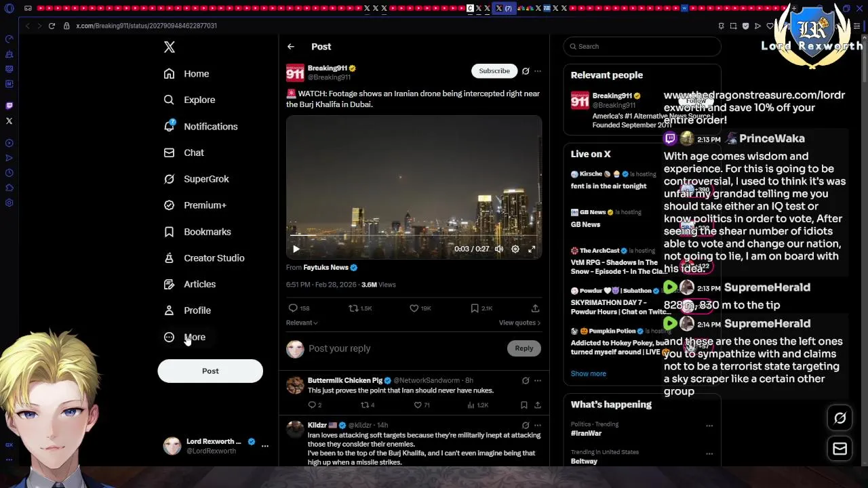Reload the browser page
The width and height of the screenshot is (868, 488).
[52, 26]
